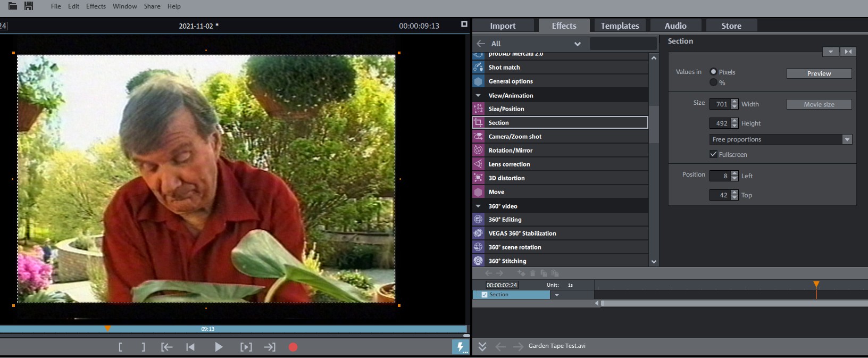
Task: Adjust Left position stepper arrows
Action: pyautogui.click(x=735, y=176)
